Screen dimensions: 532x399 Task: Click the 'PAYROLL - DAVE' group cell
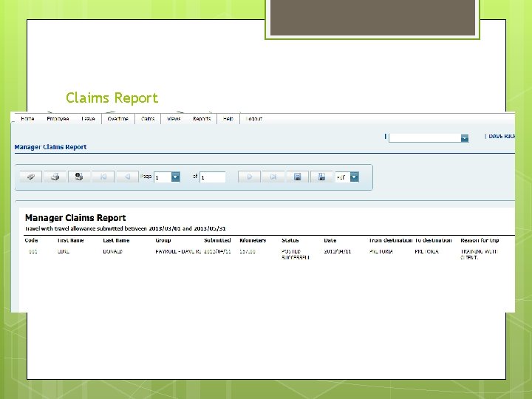click(178, 251)
